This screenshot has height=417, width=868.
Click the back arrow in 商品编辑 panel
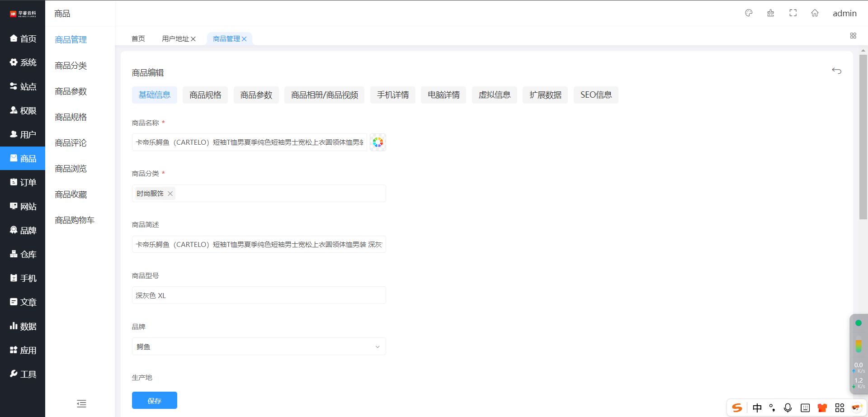(836, 71)
